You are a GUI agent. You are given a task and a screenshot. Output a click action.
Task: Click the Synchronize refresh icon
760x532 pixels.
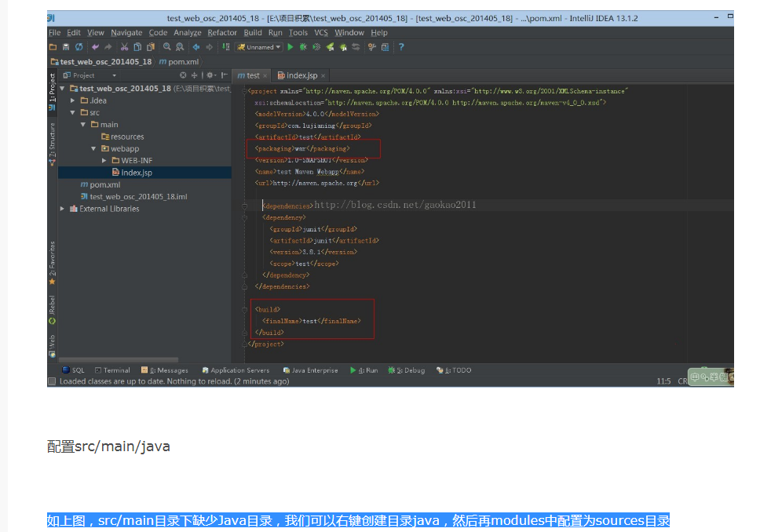point(79,47)
